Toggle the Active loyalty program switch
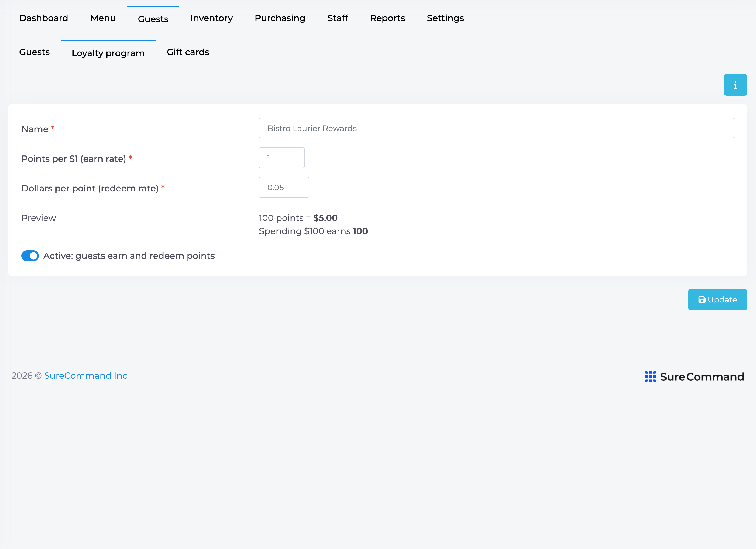Image resolution: width=756 pixels, height=549 pixels. (30, 256)
